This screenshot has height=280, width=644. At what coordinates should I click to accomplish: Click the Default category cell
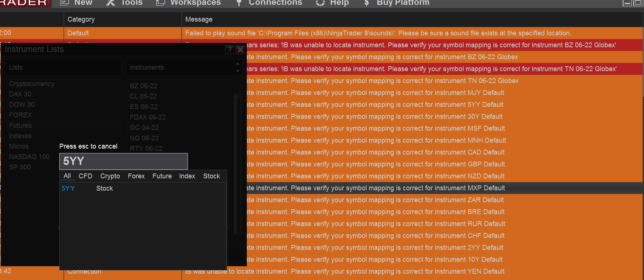pos(123,33)
